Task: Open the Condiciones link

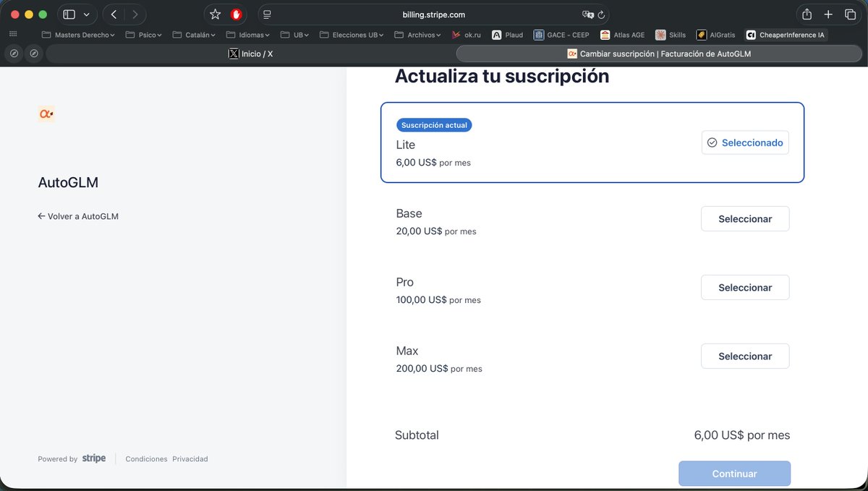Action: (x=146, y=459)
